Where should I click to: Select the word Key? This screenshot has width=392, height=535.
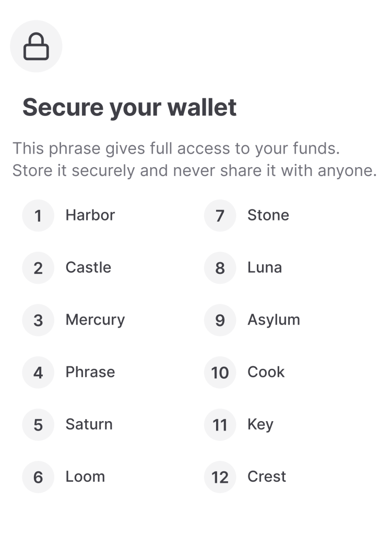[260, 425]
